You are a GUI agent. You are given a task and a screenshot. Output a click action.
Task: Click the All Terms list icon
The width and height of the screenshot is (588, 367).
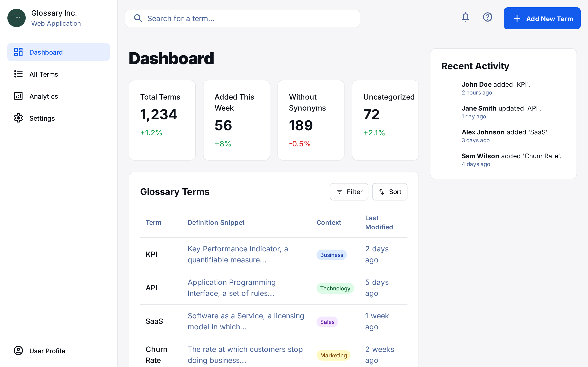(x=18, y=74)
